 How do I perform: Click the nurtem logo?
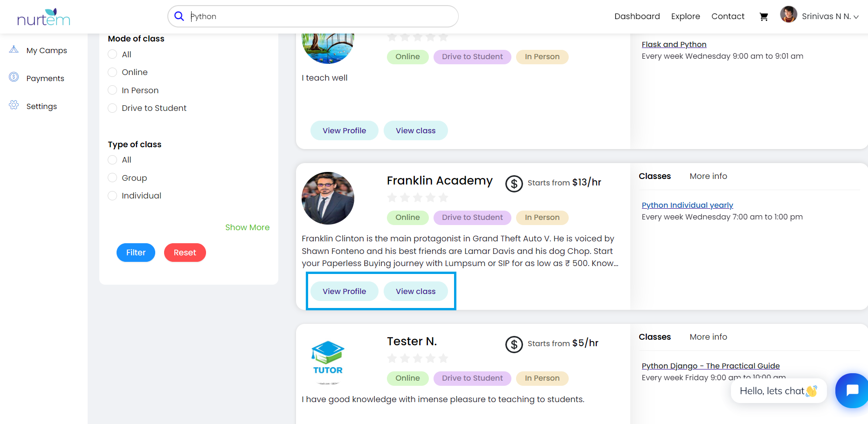[x=43, y=17]
